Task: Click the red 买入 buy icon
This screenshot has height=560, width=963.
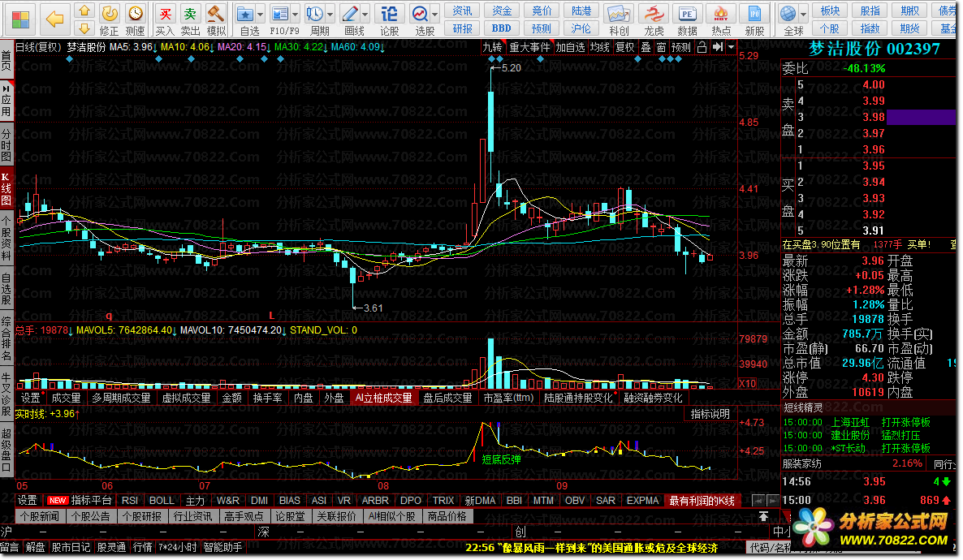Action: pyautogui.click(x=165, y=14)
